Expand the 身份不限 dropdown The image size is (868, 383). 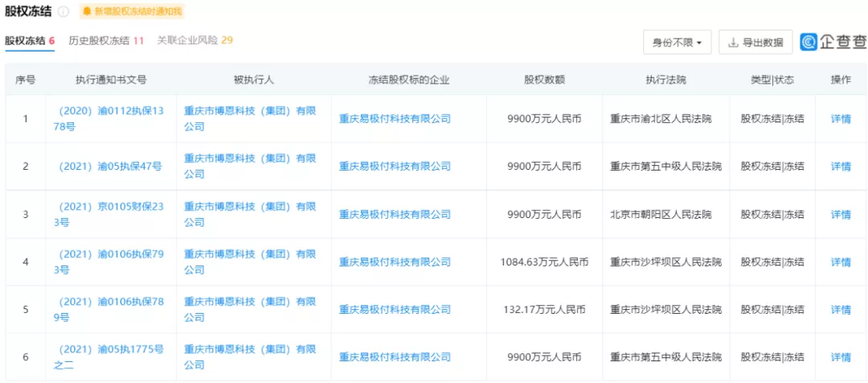pos(677,42)
